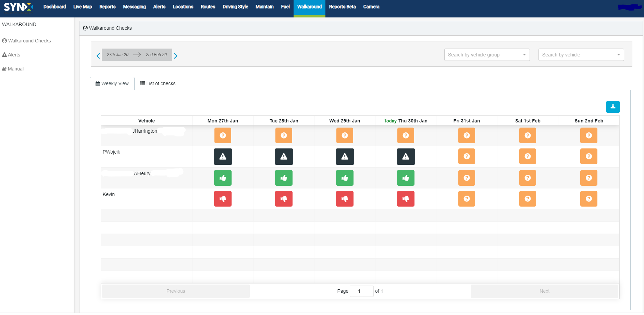Select the Kevin vehicle name
Viewport: 644px width, 315px height.
(x=109, y=194)
